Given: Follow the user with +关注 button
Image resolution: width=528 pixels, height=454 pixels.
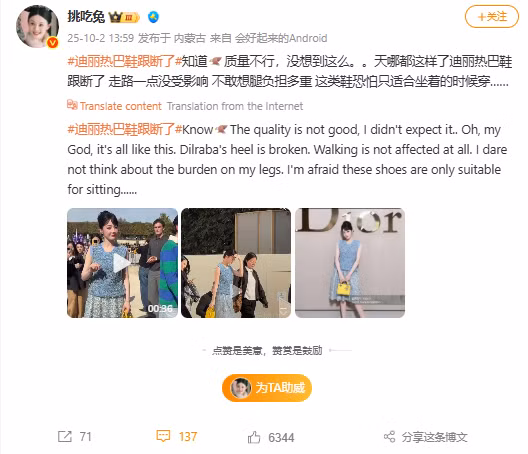Looking at the screenshot, I should 492,17.
